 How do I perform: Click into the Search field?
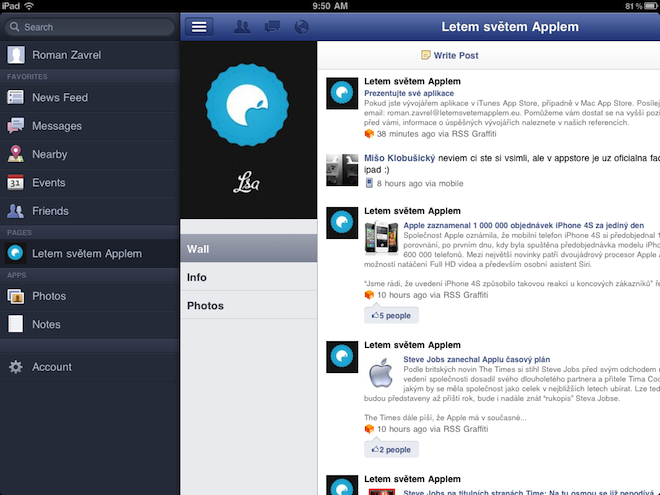pyautogui.click(x=90, y=27)
